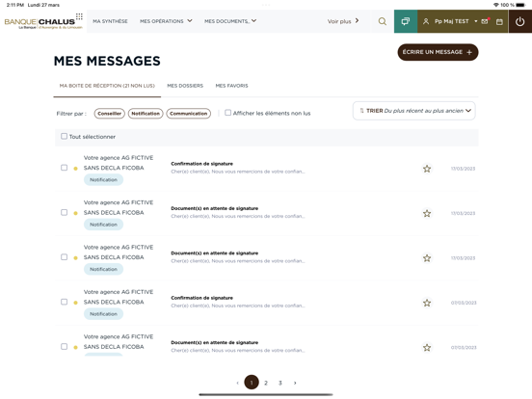The image size is (532, 399).
Task: Open the calendar icon in the header
Action: pos(499,22)
